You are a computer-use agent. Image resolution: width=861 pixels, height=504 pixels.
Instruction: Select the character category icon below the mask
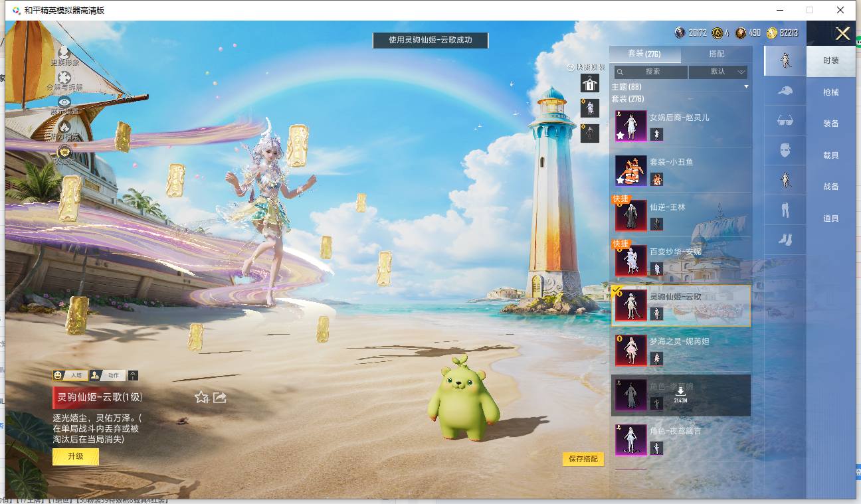785,179
